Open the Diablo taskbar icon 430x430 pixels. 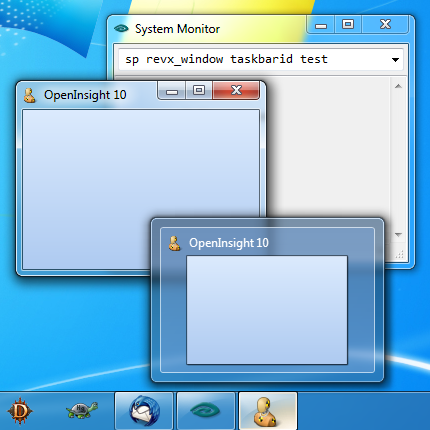pos(20,411)
